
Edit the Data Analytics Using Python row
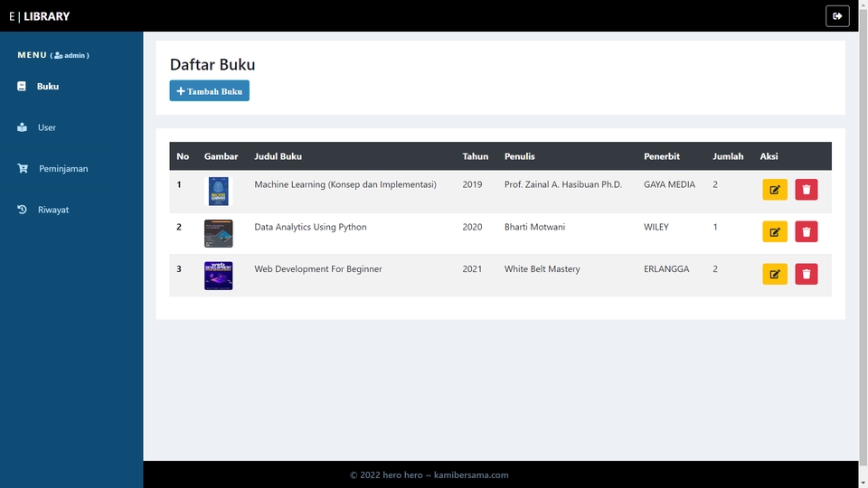(775, 232)
